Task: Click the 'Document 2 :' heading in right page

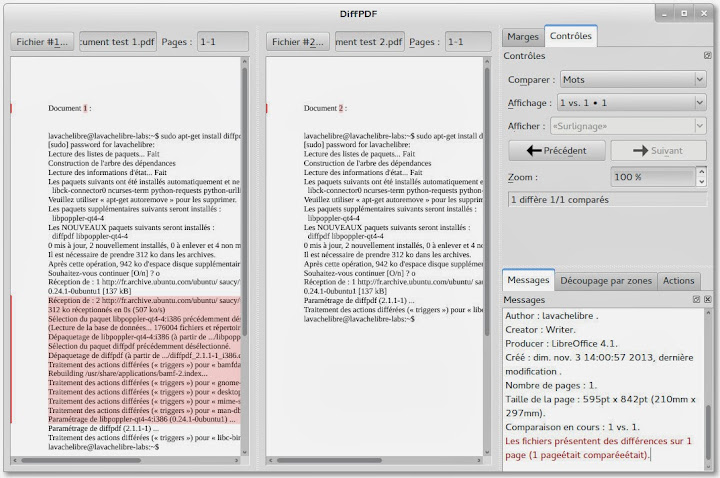Action: (325, 108)
